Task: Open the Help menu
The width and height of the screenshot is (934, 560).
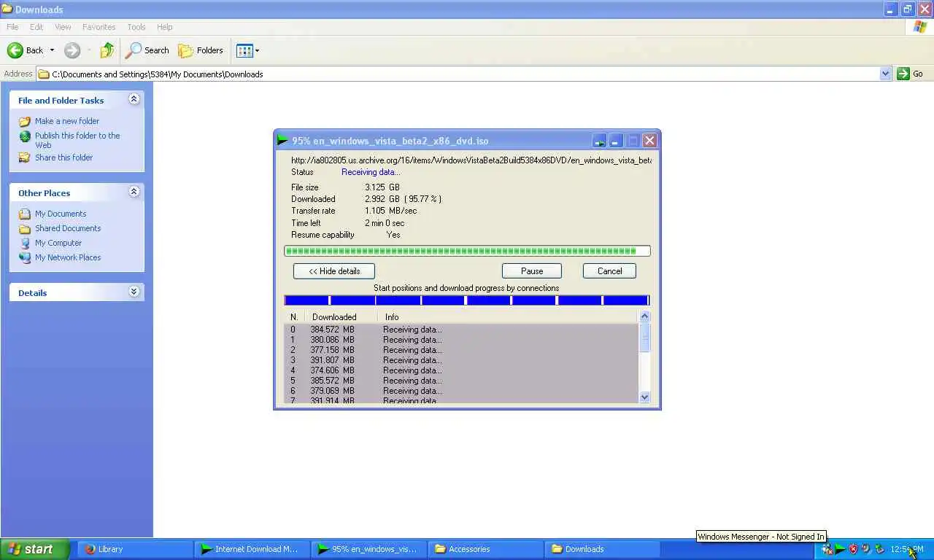Action: point(165,27)
